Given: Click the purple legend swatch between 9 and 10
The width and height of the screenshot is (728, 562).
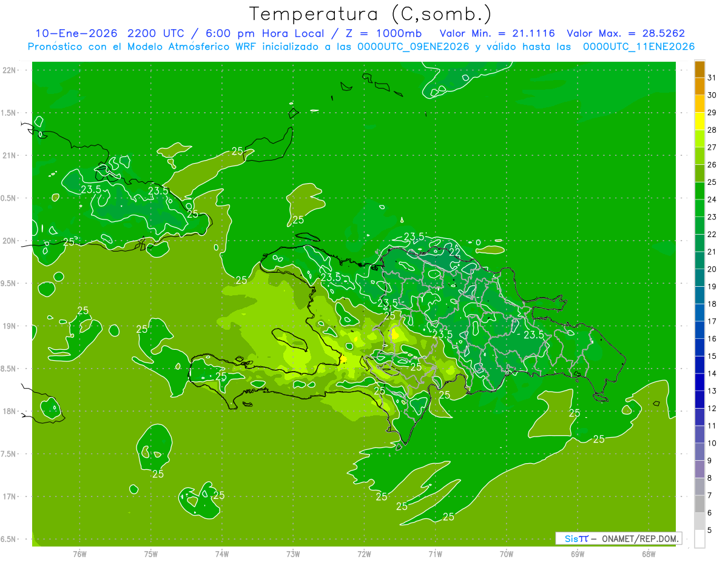Looking at the screenshot, I should [699, 452].
